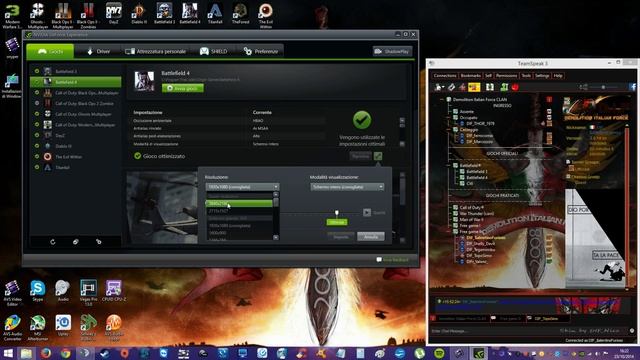Click the grayed Applica button
The width and height of the screenshot is (640, 360).
pyautogui.click(x=340, y=236)
